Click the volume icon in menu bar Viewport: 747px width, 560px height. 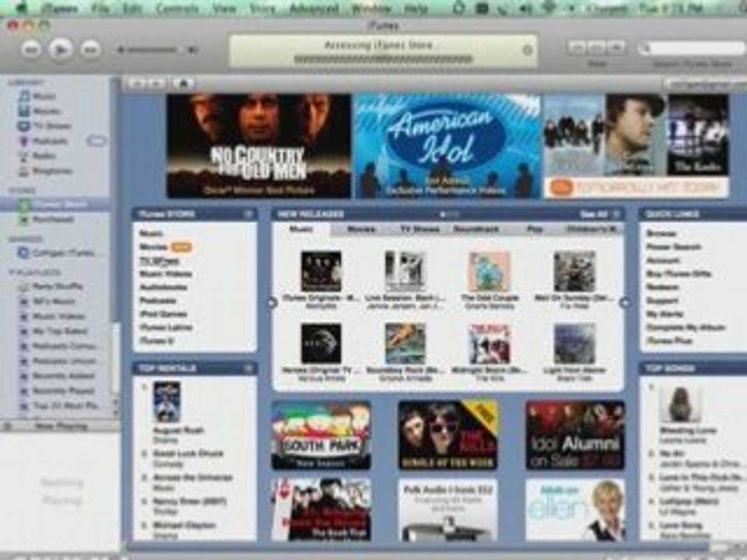coord(524,9)
